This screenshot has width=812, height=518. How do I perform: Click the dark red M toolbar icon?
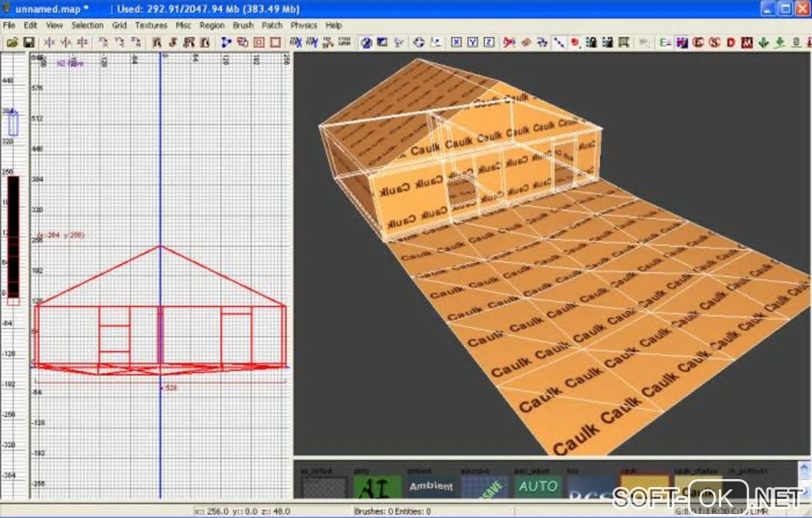click(x=747, y=42)
